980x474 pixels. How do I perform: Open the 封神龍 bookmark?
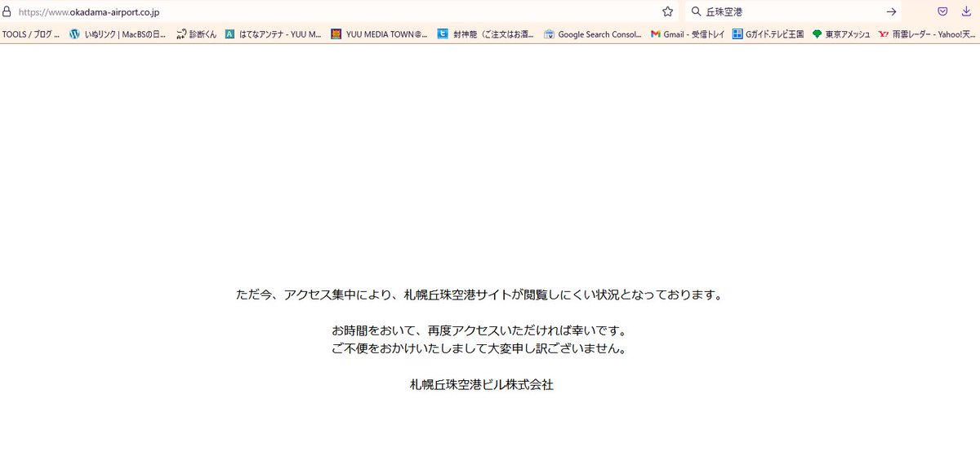point(485,34)
